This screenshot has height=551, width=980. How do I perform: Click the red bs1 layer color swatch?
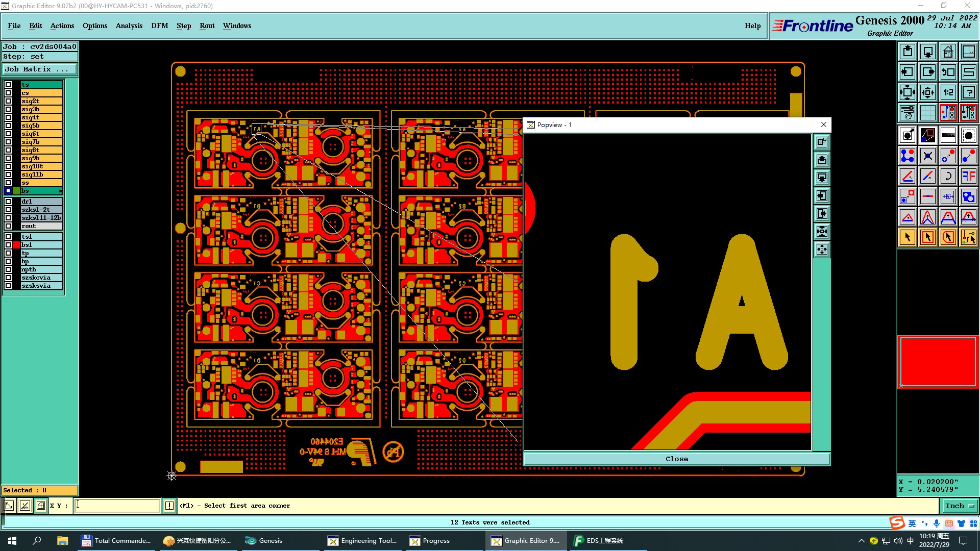click(16, 245)
